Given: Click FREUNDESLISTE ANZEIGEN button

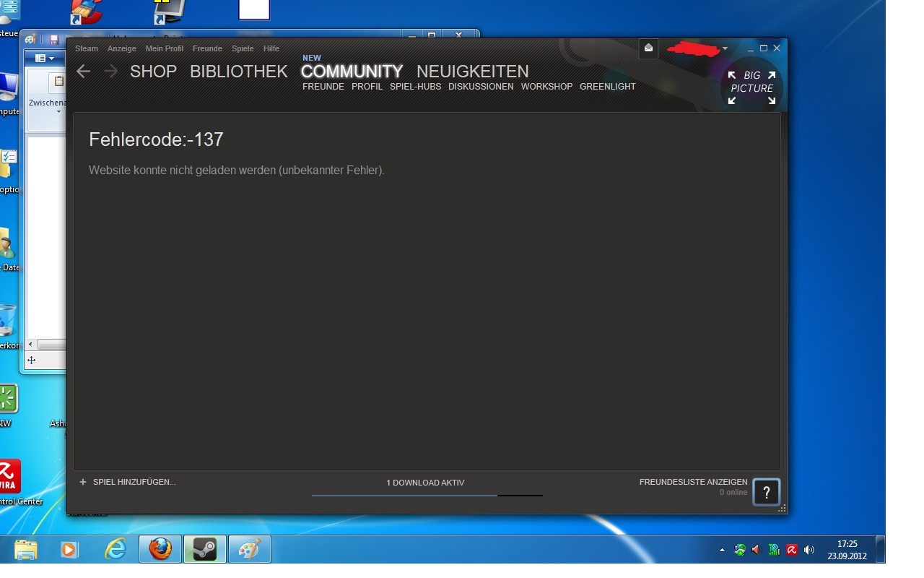Looking at the screenshot, I should click(x=693, y=482).
